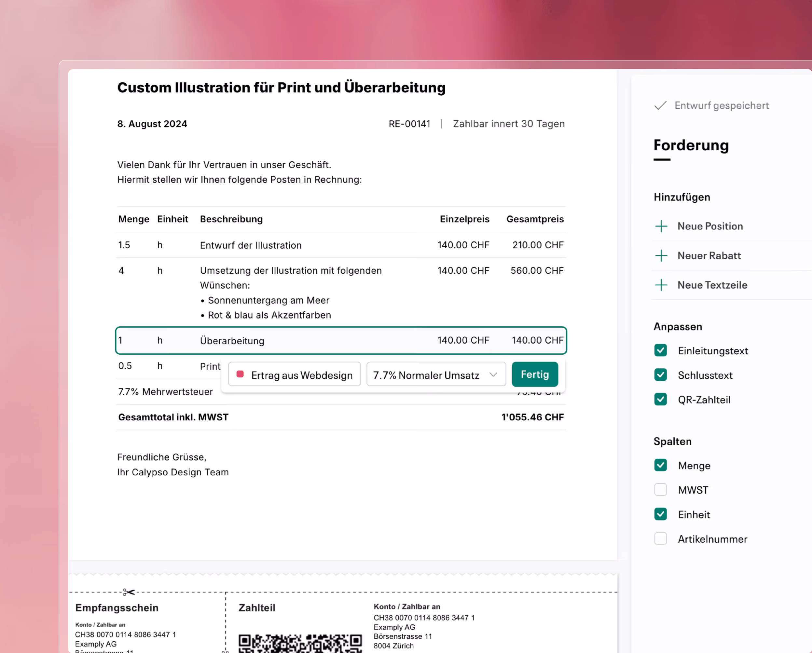Click the closing text Freundliche Grüsse

click(x=162, y=457)
